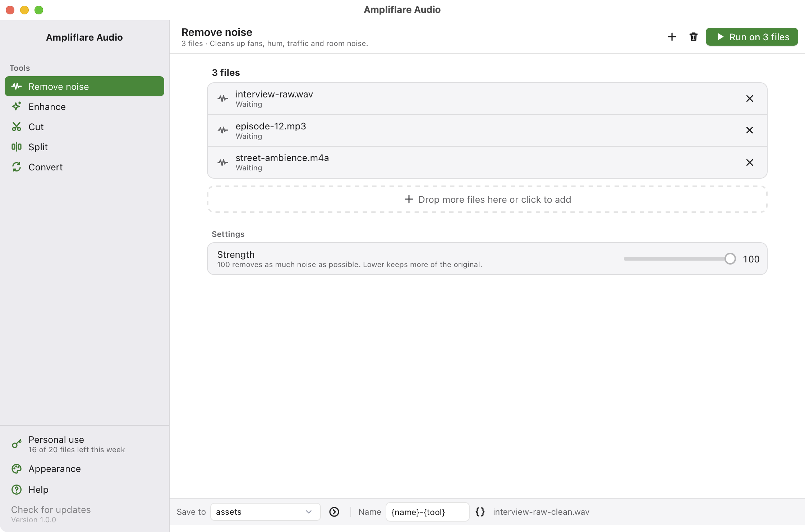Open Personal use license details

point(84,444)
